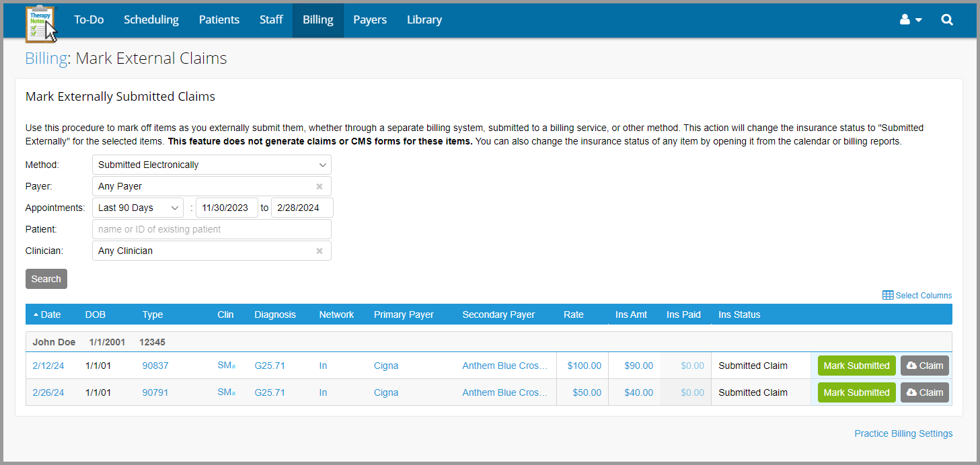Clear the Payer field with its x icon
980x465 pixels.
(319, 186)
